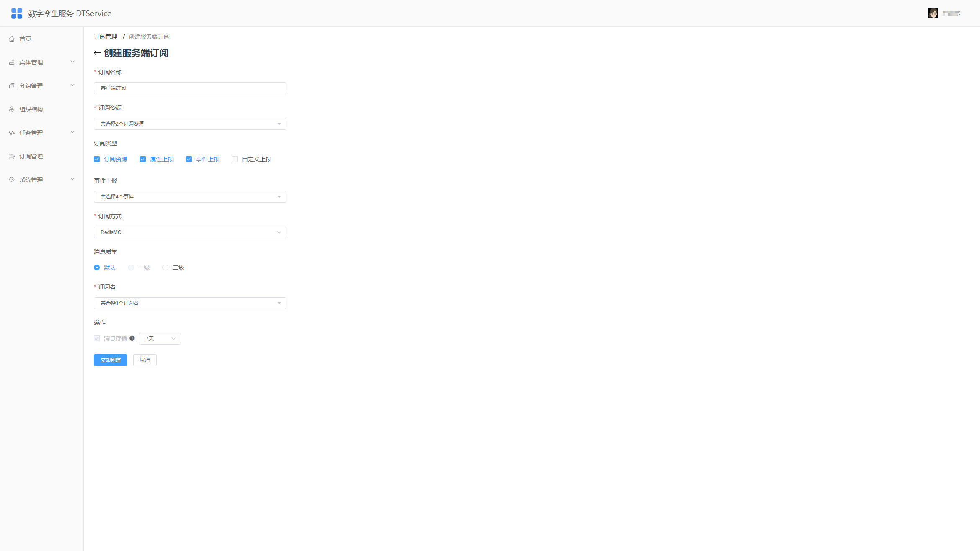Open the user avatar in header
This screenshot has width=980, height=551.
(933, 13)
